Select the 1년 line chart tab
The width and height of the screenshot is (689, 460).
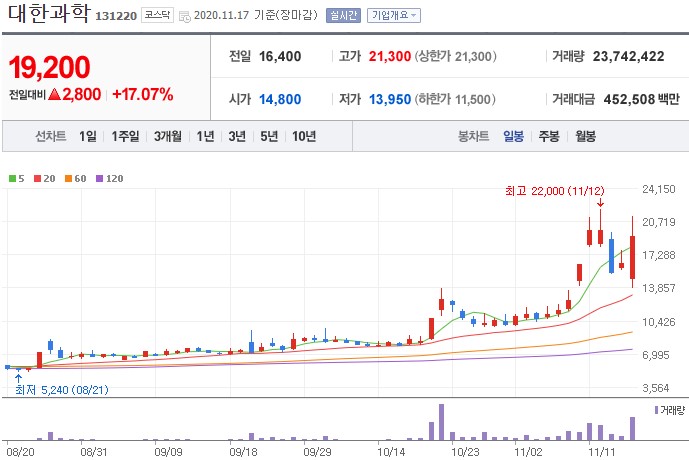(x=205, y=136)
